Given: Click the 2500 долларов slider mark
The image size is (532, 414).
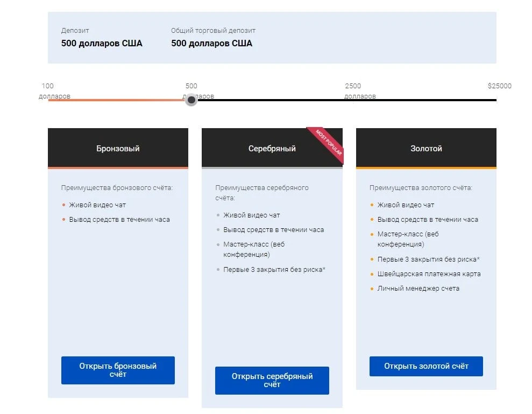Looking at the screenshot, I should click(360, 90).
